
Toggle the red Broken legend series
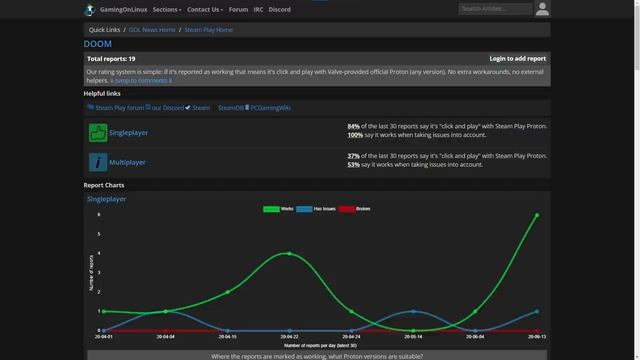[354, 209]
